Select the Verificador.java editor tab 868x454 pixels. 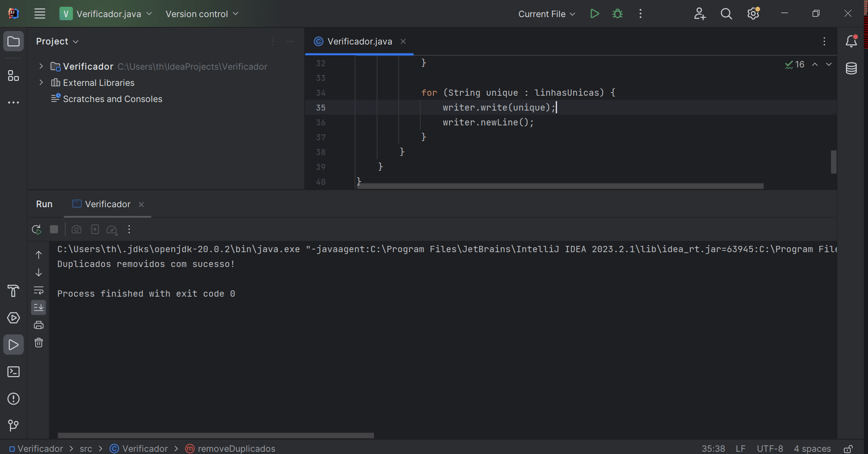click(x=359, y=41)
